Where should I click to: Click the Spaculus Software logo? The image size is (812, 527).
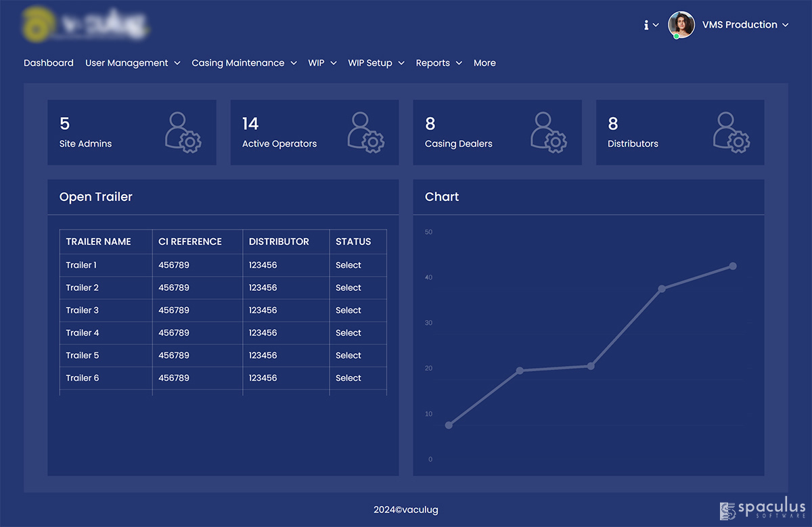tap(763, 509)
